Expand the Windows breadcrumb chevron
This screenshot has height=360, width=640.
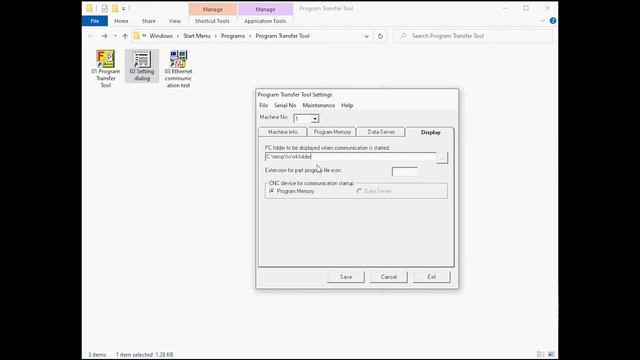click(x=178, y=36)
